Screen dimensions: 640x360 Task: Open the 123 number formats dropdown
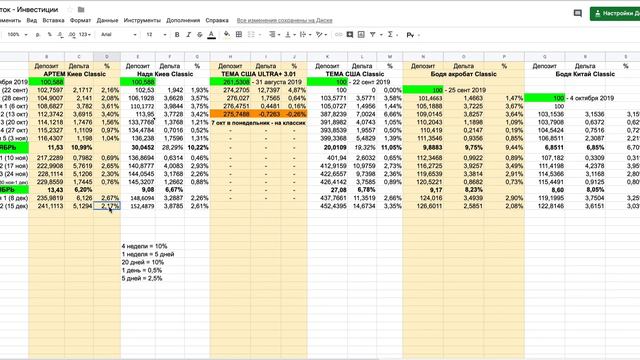(84, 35)
